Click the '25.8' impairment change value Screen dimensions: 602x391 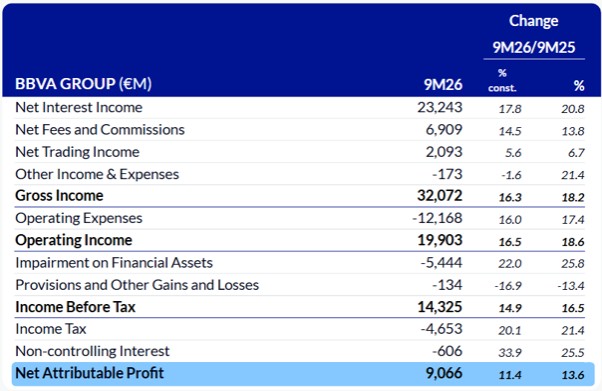(573, 264)
